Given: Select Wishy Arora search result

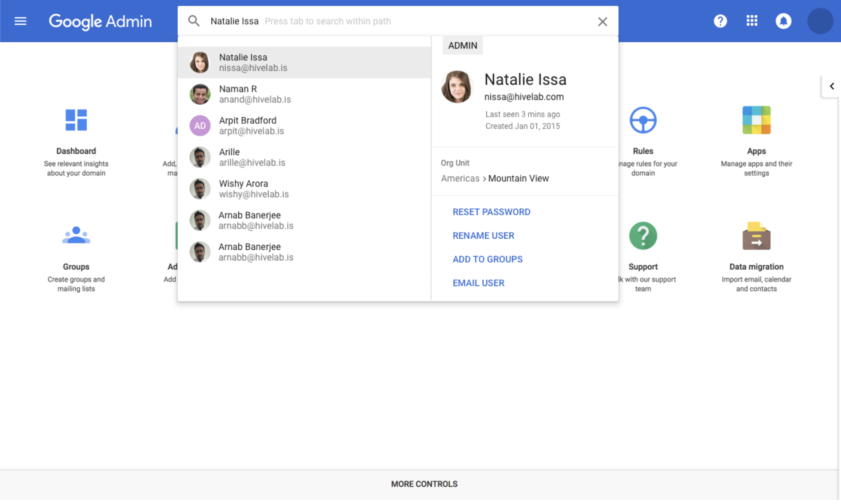Looking at the screenshot, I should [304, 189].
